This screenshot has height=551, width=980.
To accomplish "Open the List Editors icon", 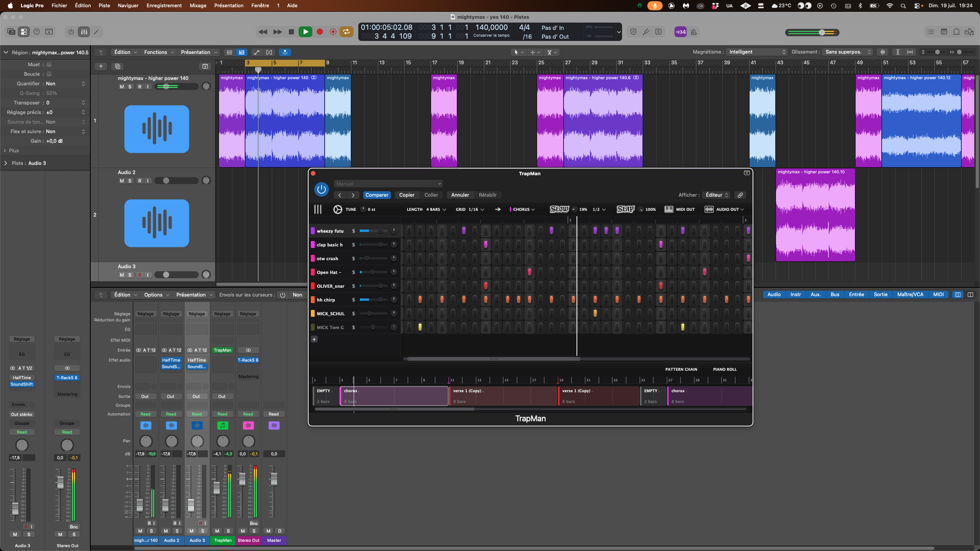I will (x=931, y=32).
